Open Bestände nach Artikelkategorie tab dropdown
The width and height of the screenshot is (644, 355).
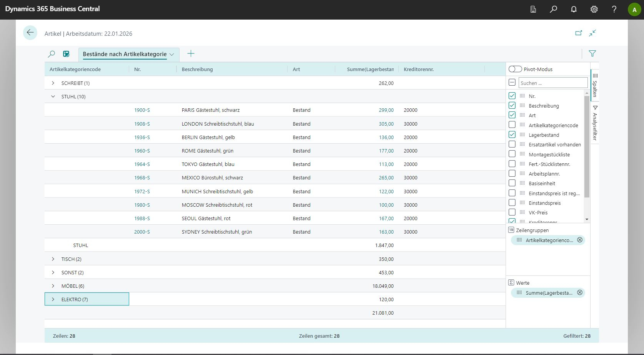[171, 55]
